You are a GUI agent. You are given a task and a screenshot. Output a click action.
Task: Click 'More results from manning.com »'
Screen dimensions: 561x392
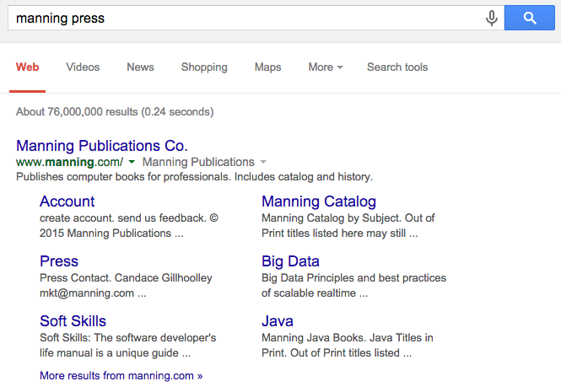121,375
